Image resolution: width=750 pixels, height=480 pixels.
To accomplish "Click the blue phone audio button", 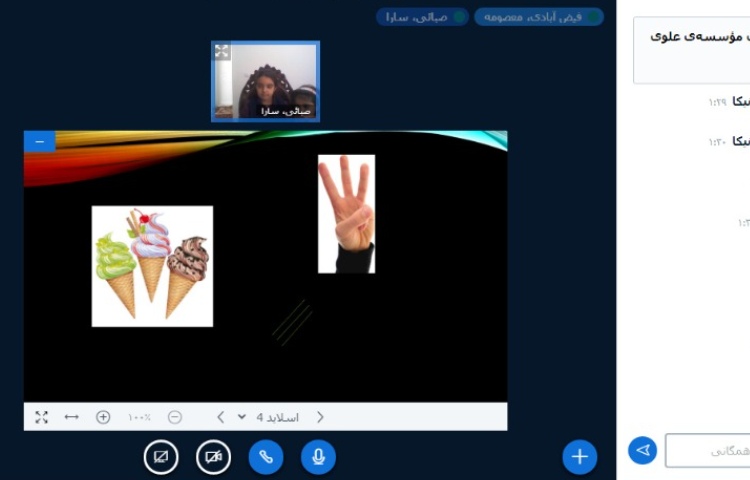I will click(266, 457).
